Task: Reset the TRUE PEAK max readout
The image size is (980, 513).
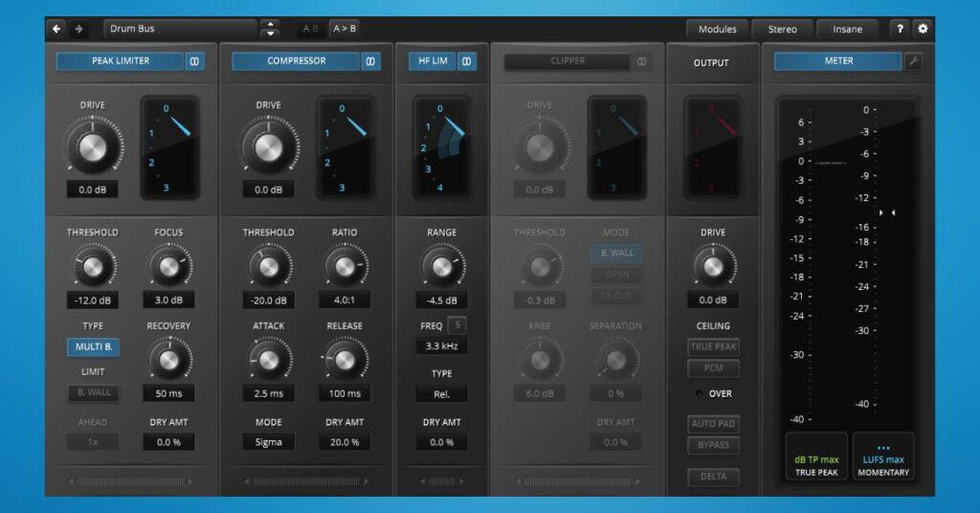Action: click(816, 457)
